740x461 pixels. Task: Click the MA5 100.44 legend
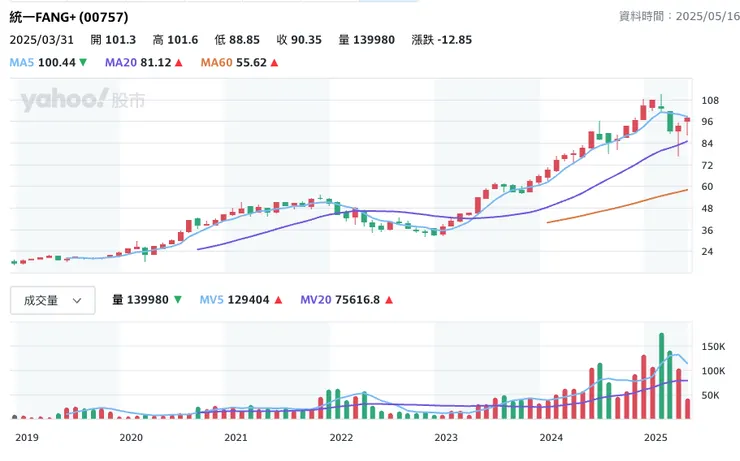click(x=42, y=62)
